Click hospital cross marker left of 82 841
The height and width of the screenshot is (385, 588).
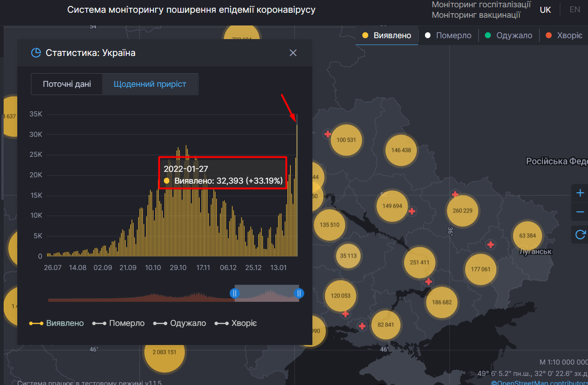pyautogui.click(x=362, y=326)
